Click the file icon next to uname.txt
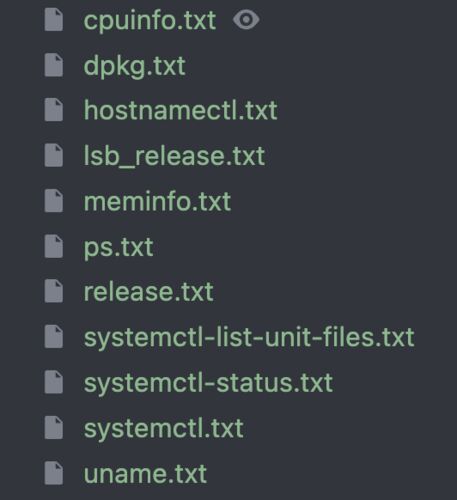This screenshot has height=500, width=457. (54, 473)
